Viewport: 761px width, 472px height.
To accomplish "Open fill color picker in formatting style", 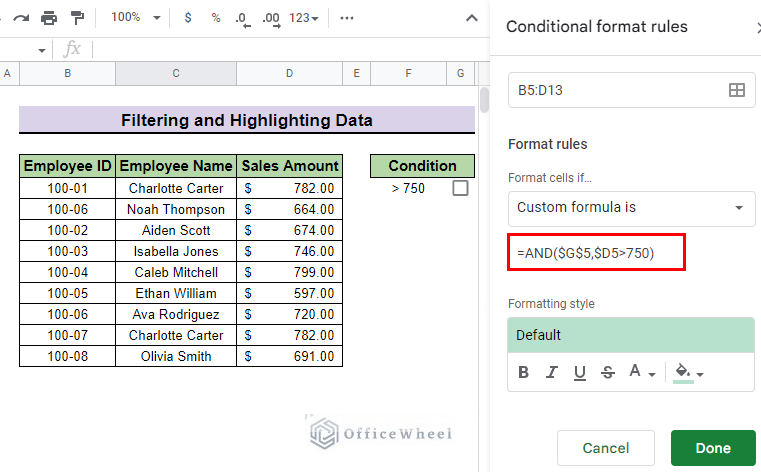I will [689, 373].
